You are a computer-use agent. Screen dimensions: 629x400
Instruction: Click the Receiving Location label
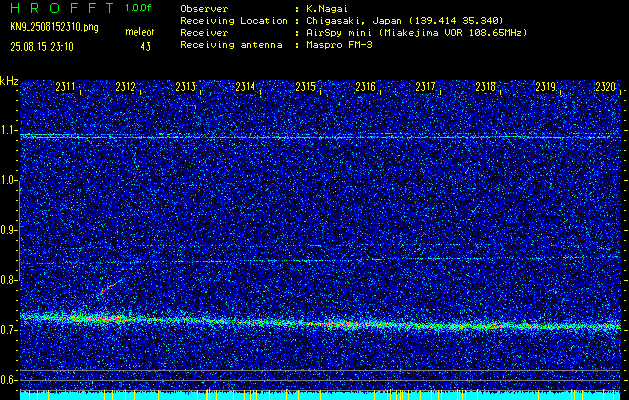[x=234, y=20]
